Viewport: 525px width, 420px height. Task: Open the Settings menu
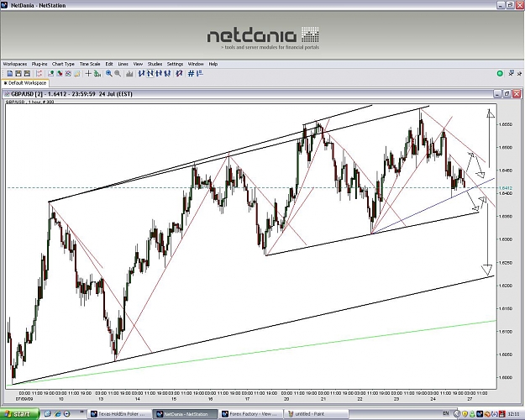point(175,64)
